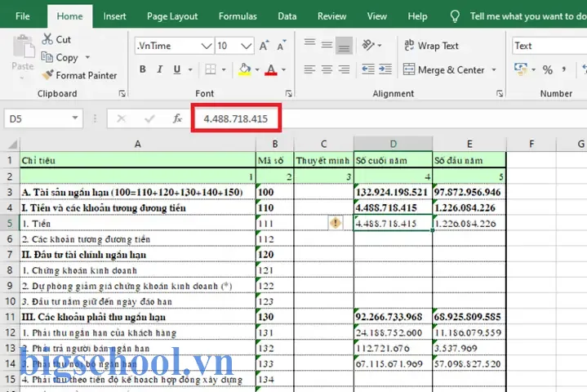Expand the Font Color dropdown arrow

pyautogui.click(x=284, y=69)
